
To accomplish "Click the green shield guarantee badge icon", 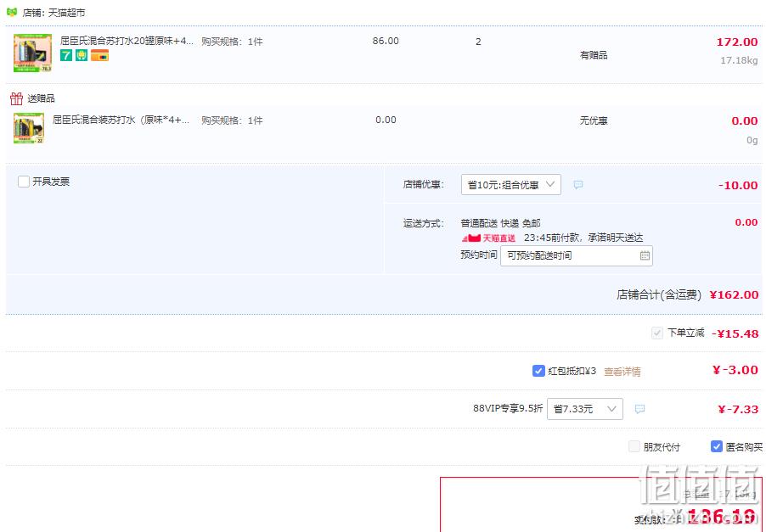I will tap(82, 55).
